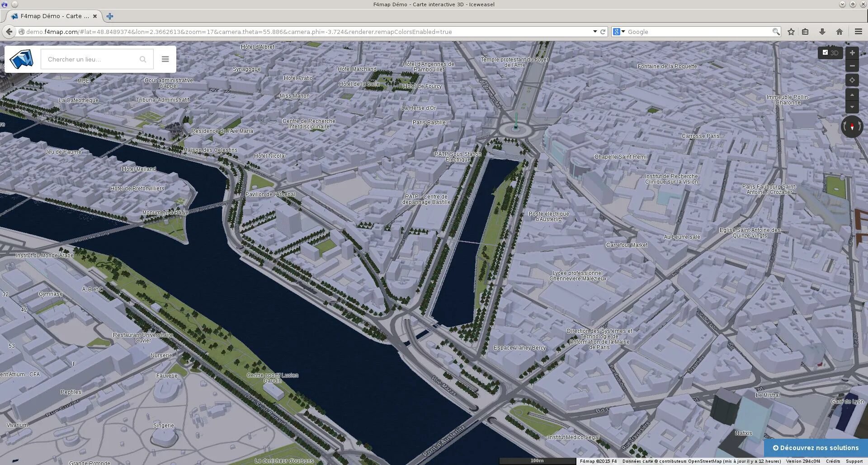Click the 'Jeu de Paume' label

63,152
